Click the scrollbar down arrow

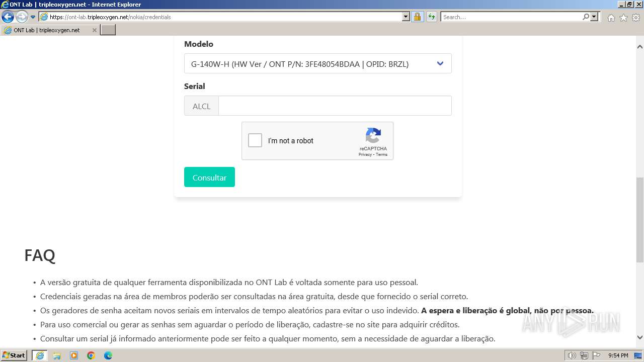coord(639,338)
